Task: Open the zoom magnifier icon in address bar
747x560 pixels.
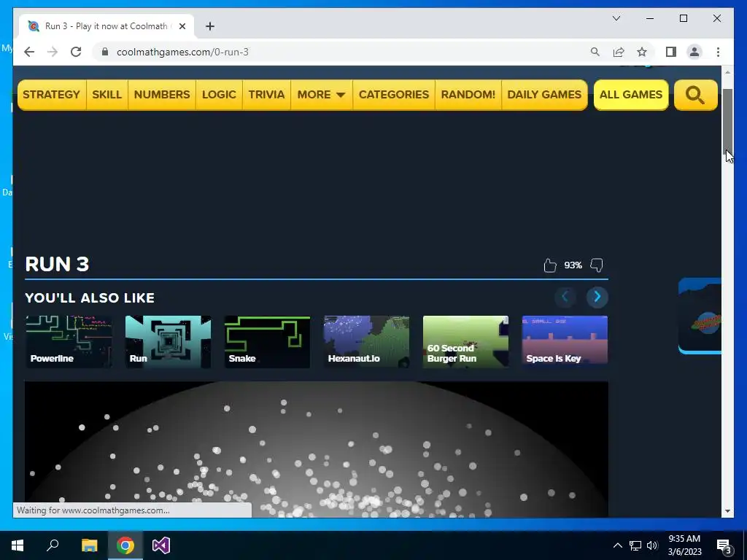Action: pos(595,52)
